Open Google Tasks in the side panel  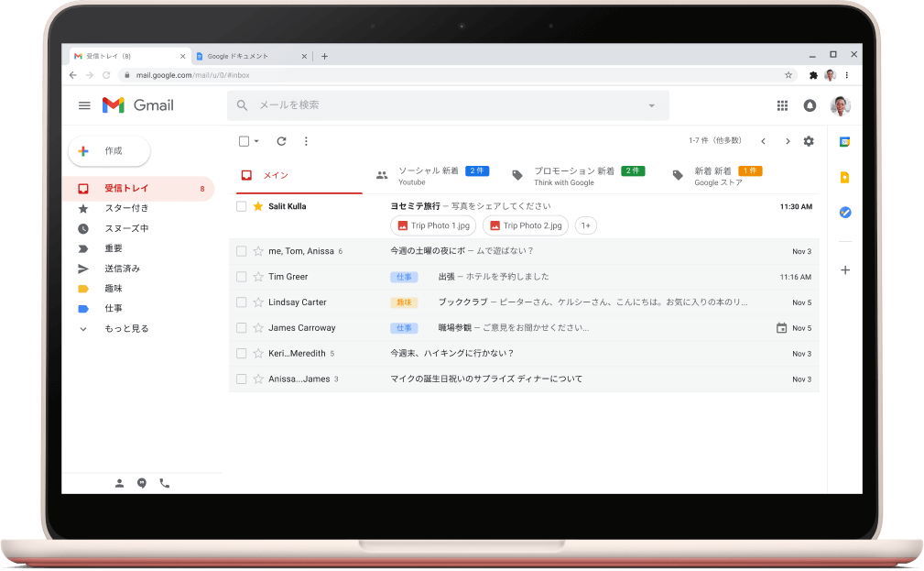pos(845,212)
